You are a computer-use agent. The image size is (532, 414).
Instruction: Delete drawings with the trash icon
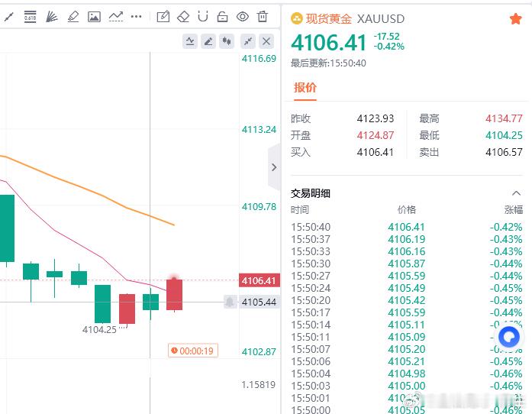click(x=263, y=16)
